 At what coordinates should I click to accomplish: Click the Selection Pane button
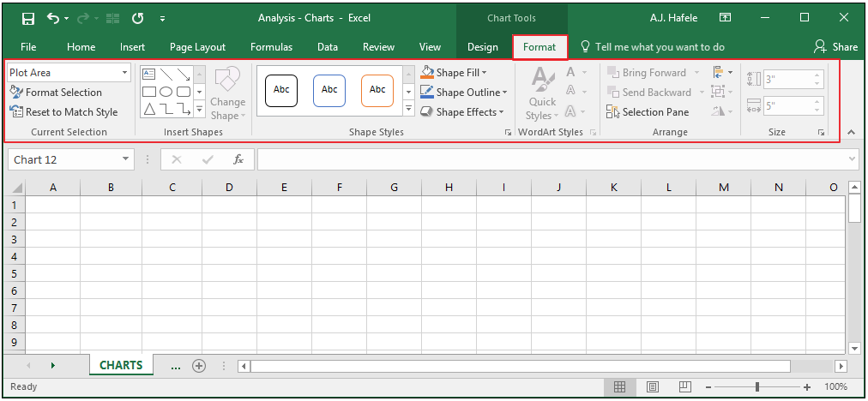(x=648, y=111)
